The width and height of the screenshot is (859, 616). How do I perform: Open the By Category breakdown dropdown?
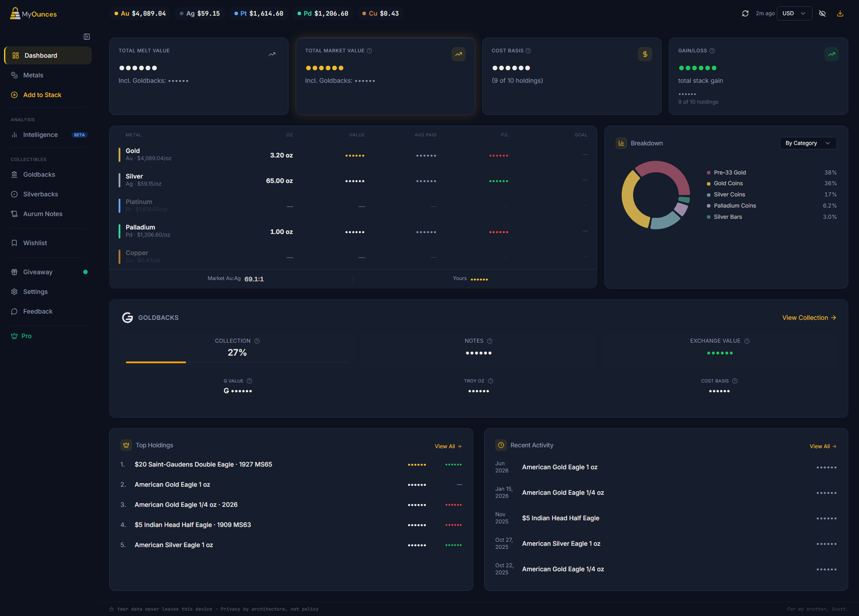[808, 143]
